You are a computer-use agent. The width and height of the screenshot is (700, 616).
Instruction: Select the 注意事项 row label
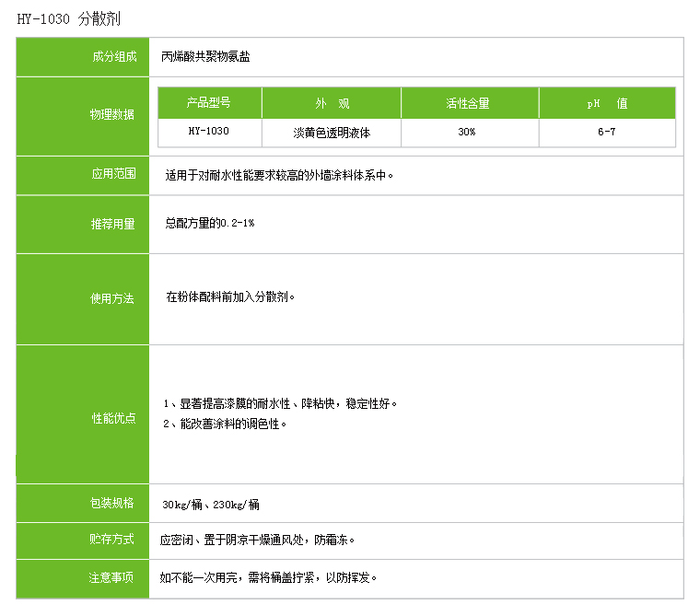(x=112, y=577)
